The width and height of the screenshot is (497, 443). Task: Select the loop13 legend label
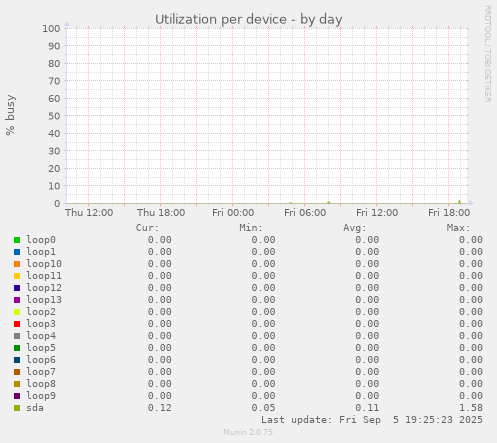point(44,300)
